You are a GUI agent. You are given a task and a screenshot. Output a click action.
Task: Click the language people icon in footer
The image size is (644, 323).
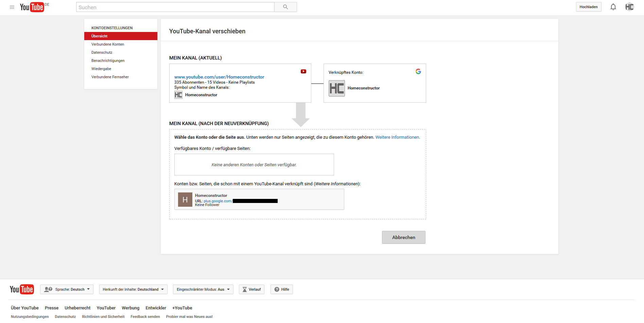(48, 290)
